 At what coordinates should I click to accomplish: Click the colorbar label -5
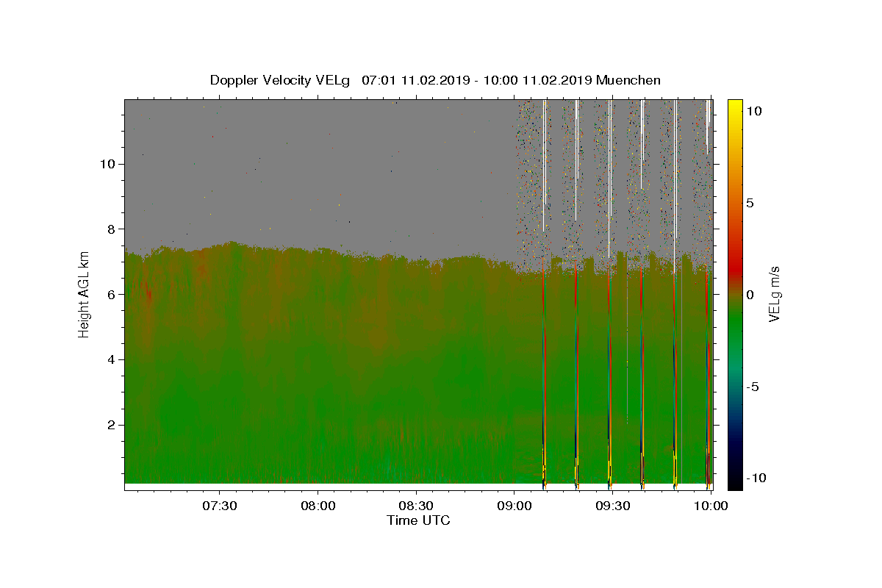(x=753, y=387)
